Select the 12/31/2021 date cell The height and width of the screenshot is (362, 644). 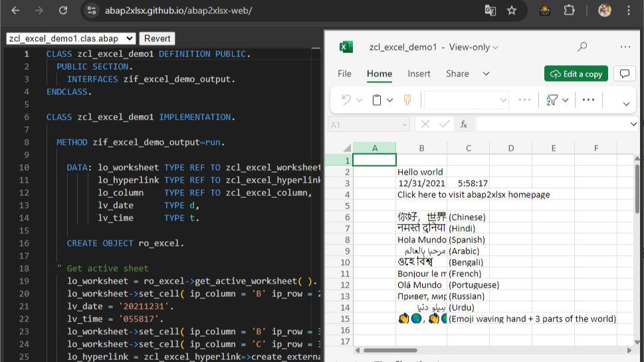click(421, 183)
